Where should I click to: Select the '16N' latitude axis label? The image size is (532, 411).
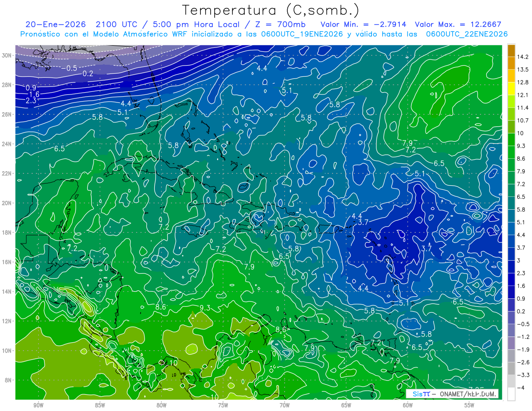coord(8,262)
